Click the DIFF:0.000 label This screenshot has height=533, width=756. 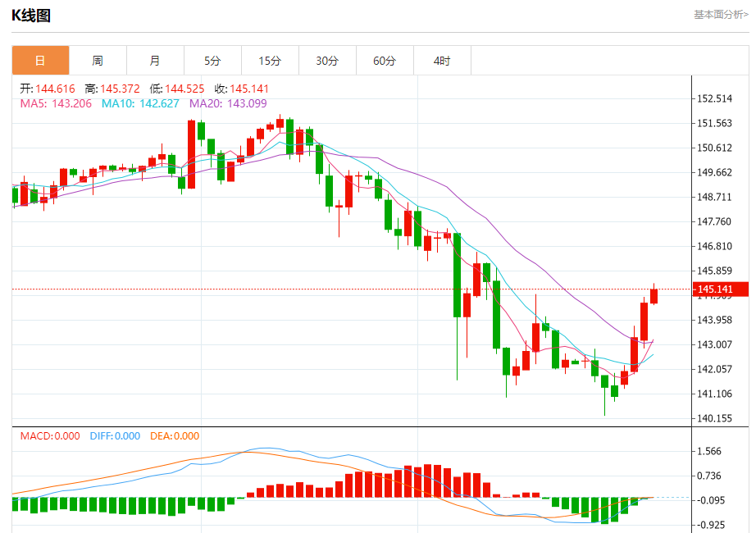coord(116,436)
